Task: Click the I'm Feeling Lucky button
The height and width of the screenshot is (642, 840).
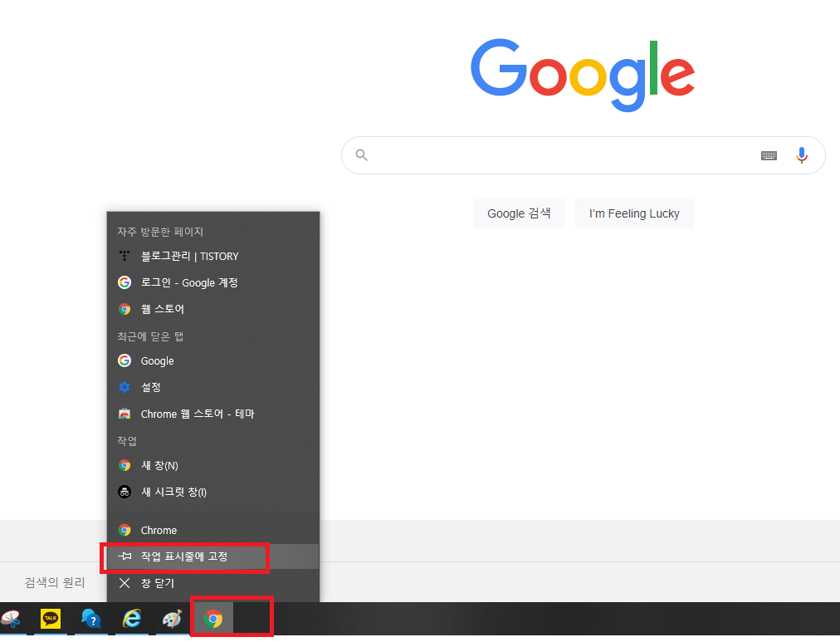Action: pyautogui.click(x=634, y=213)
